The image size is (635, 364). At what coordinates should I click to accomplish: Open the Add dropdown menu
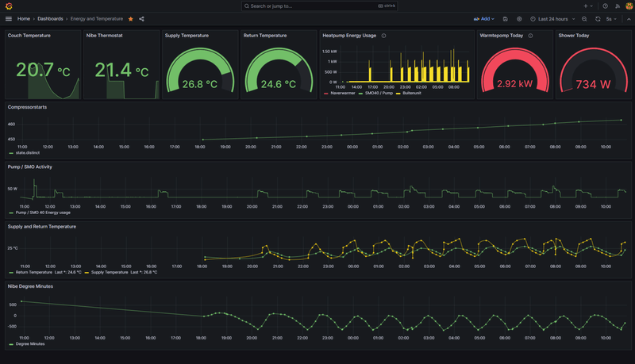click(484, 19)
